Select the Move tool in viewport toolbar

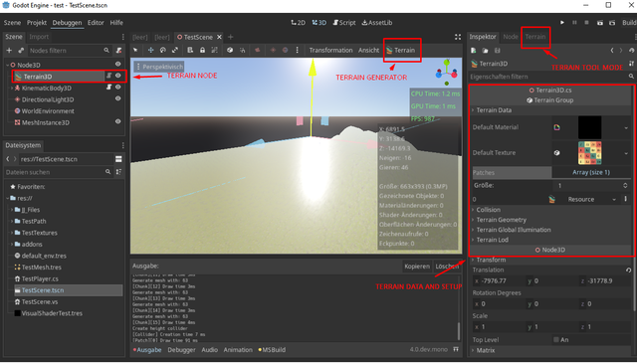150,50
